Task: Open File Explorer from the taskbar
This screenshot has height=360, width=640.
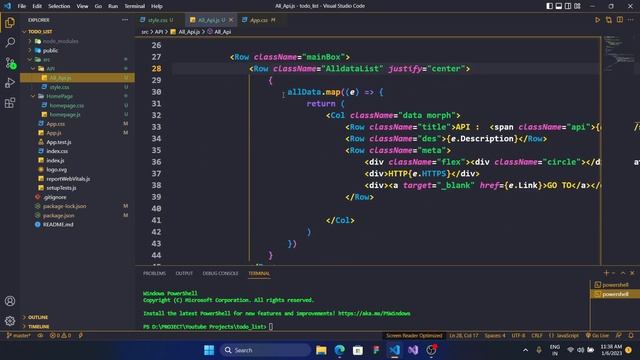Action: pos(321,350)
